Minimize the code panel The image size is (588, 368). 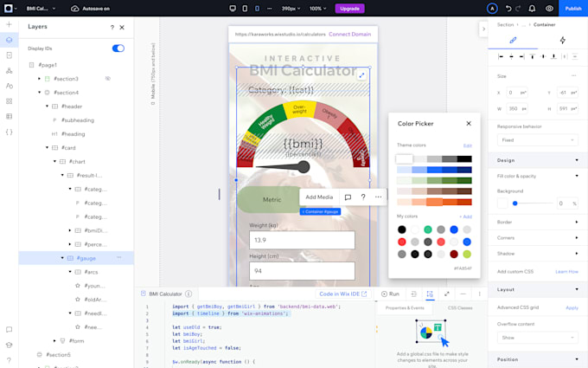click(463, 294)
